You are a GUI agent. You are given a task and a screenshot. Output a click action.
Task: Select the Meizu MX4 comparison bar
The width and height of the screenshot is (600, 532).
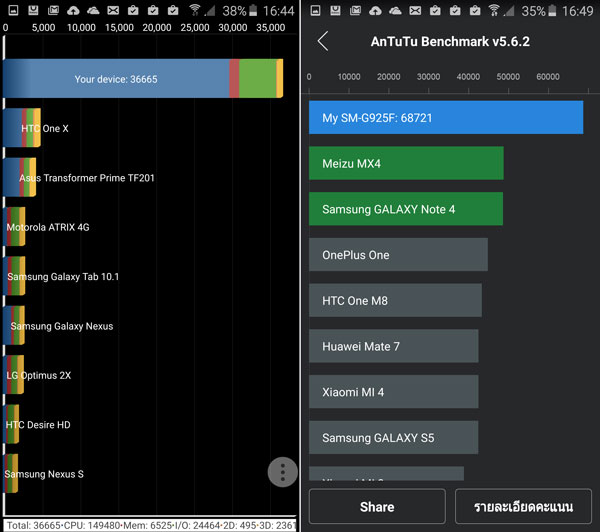click(x=405, y=164)
